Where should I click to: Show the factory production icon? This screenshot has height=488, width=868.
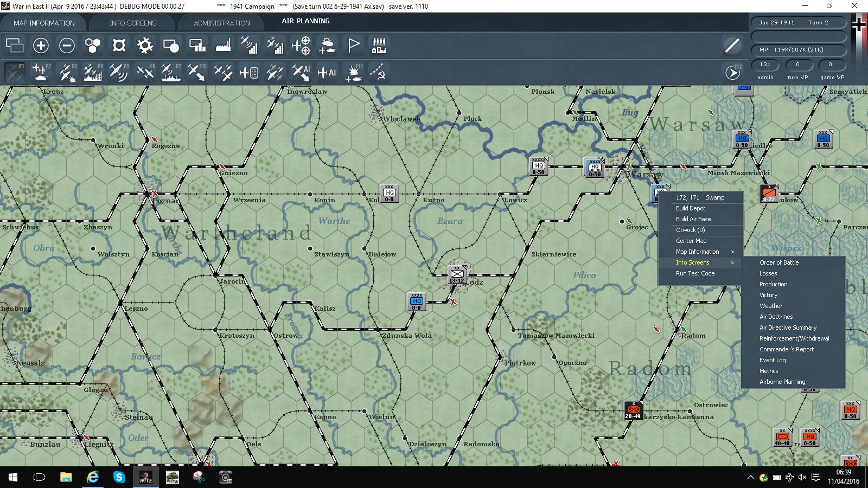pyautogui.click(x=223, y=46)
